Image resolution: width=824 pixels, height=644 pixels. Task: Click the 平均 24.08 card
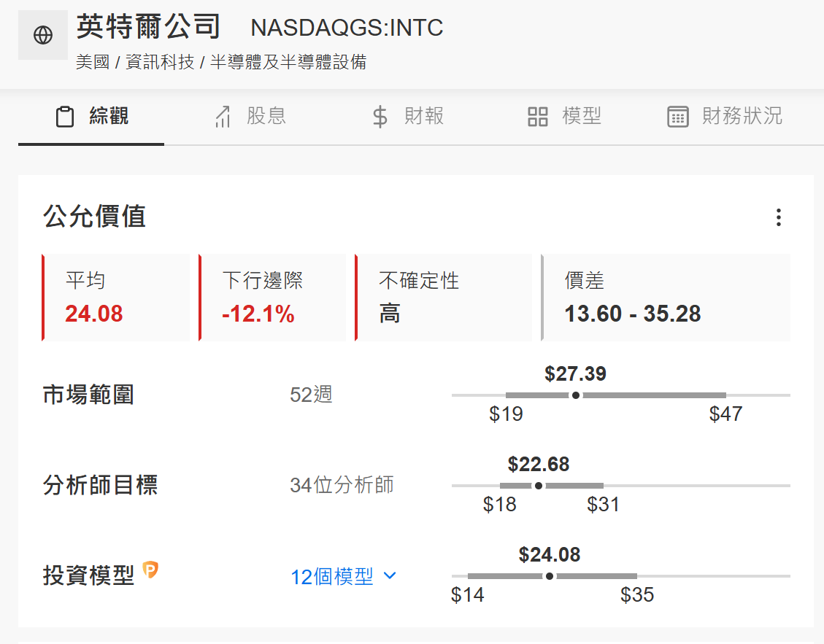click(x=115, y=298)
